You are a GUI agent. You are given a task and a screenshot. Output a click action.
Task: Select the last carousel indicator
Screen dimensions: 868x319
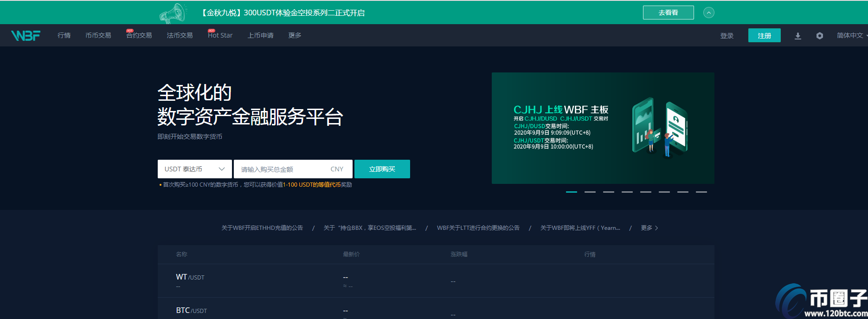(701, 192)
